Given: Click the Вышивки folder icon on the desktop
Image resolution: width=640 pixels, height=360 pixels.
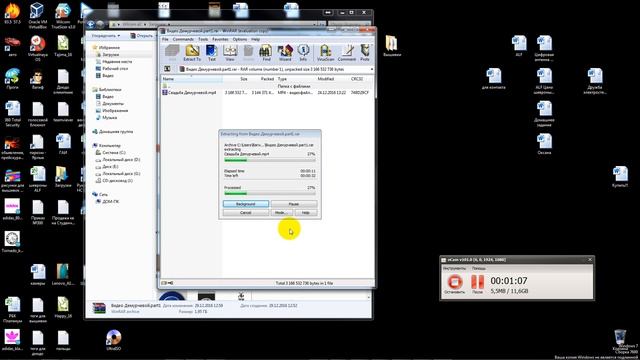Looking at the screenshot, I should 392,46.
